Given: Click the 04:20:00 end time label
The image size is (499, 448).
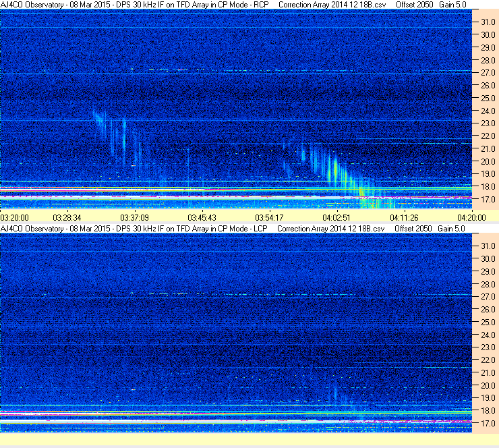Looking at the screenshot, I should point(471,217).
